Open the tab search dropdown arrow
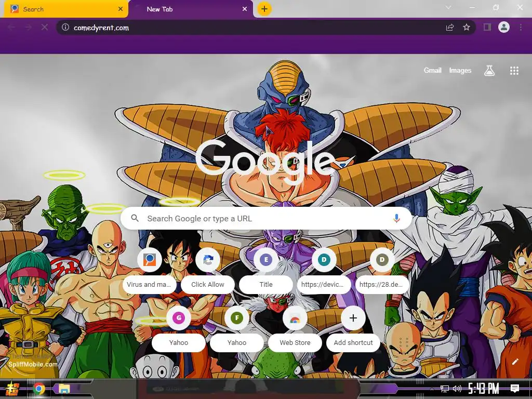The height and width of the screenshot is (399, 532). tap(448, 7)
